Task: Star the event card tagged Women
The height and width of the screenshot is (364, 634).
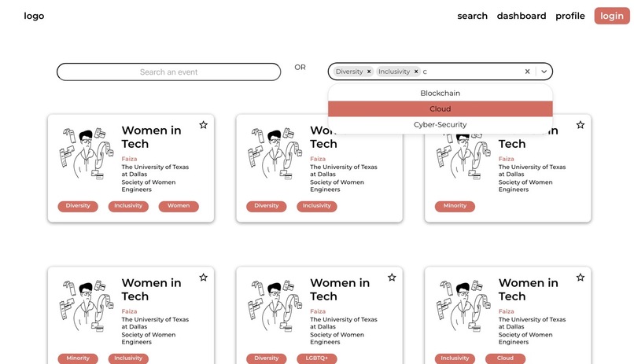Action: point(204,125)
